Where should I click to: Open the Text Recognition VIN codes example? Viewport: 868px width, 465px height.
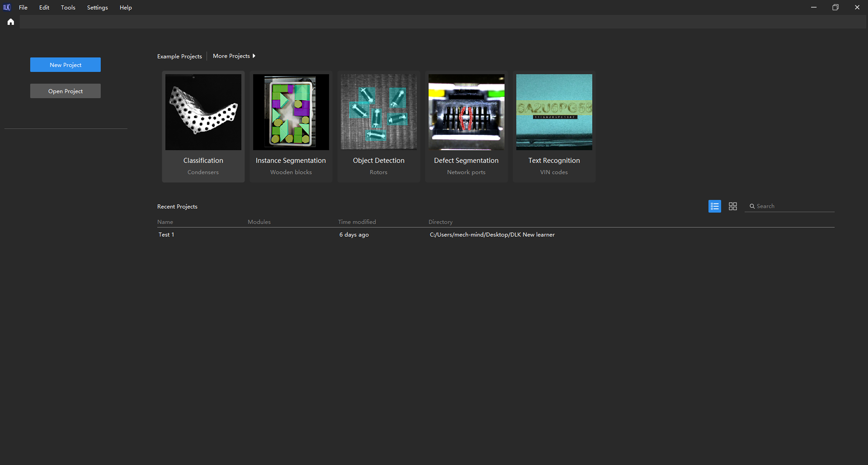click(x=554, y=112)
